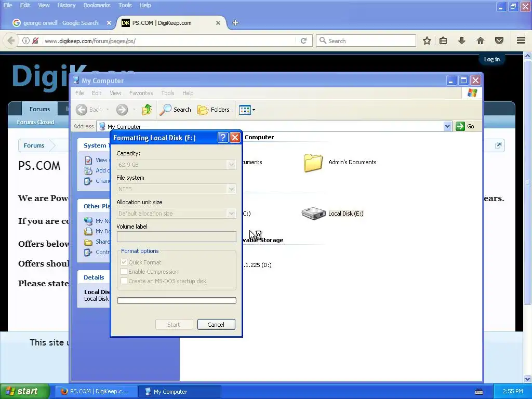Click Cancel in the Format dialog
This screenshot has width=532, height=399.
click(216, 324)
